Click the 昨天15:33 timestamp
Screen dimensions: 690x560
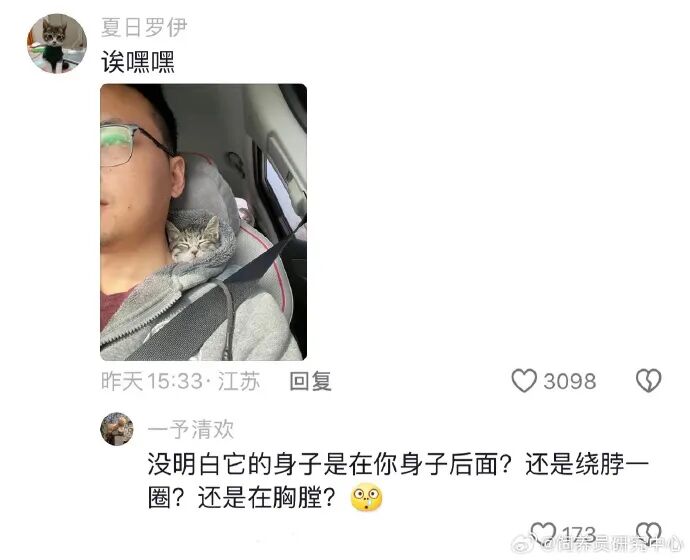(x=152, y=381)
